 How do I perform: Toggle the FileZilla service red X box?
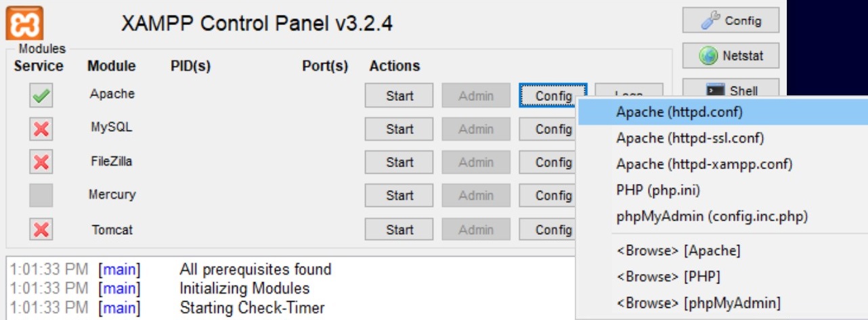(41, 162)
